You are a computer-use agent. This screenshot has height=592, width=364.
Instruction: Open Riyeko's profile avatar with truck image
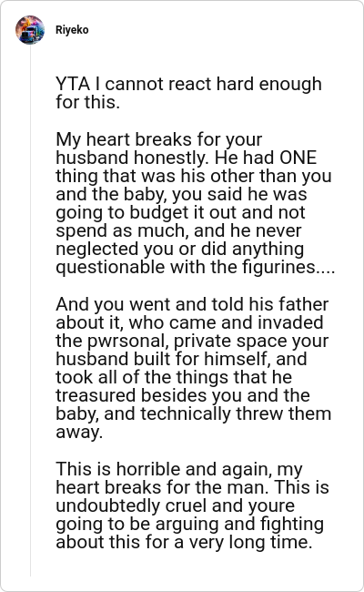[30, 29]
